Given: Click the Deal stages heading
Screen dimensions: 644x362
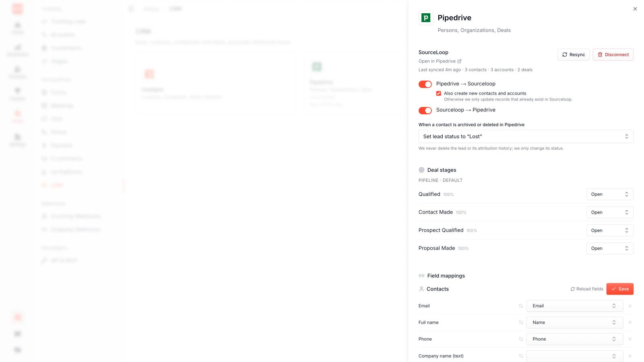Looking at the screenshot, I should point(442,170).
